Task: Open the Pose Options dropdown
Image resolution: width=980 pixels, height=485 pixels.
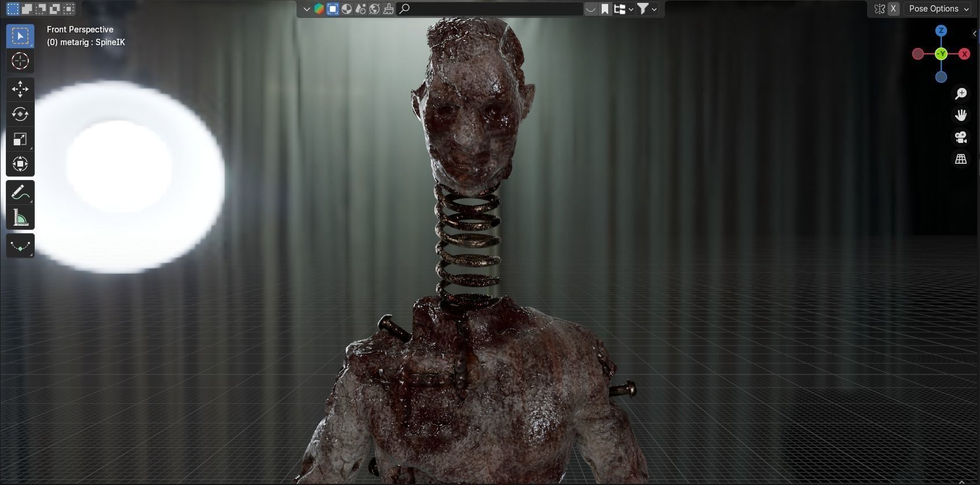Action: [938, 9]
